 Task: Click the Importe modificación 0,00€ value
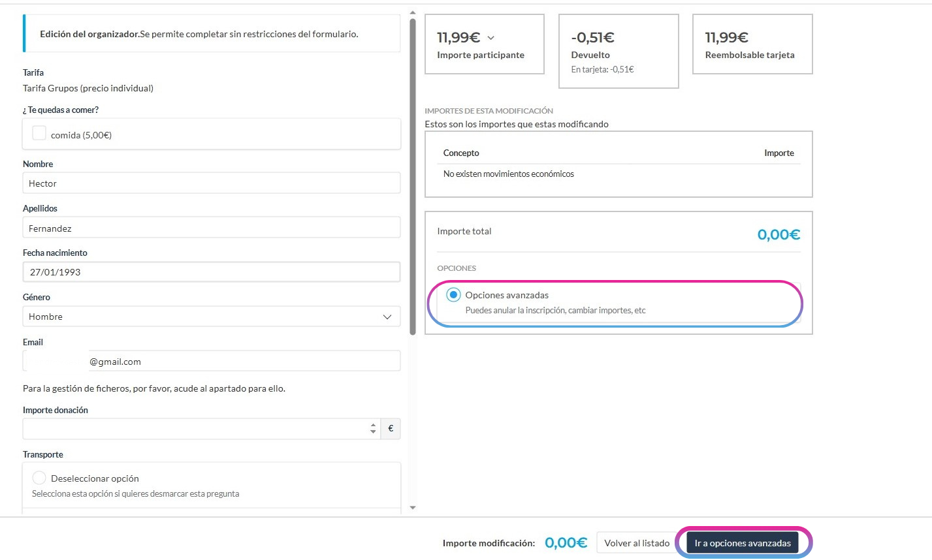click(x=566, y=543)
